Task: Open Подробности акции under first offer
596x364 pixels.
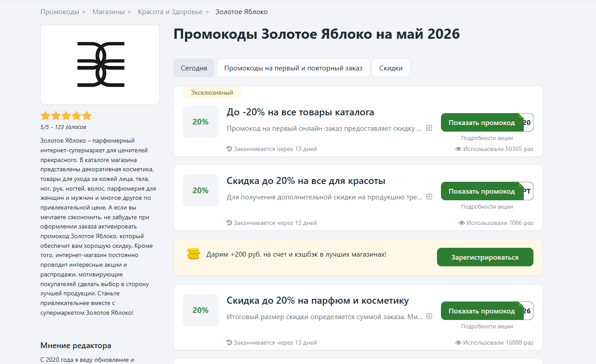Action: tap(487, 138)
